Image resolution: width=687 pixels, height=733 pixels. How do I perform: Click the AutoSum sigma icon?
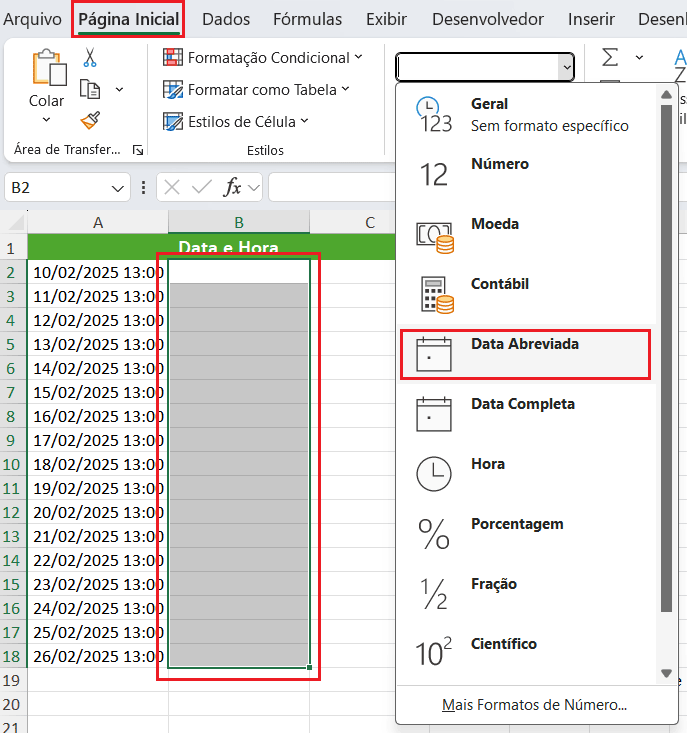(610, 58)
